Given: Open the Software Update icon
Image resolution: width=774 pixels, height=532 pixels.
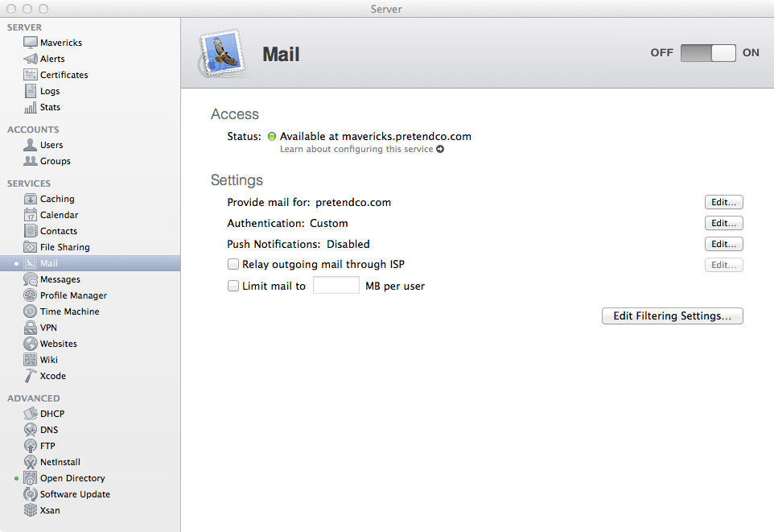Looking at the screenshot, I should pos(30,494).
